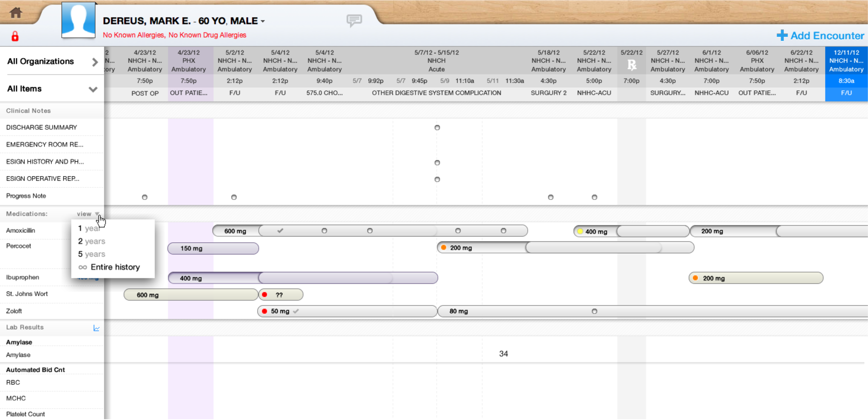Open the 12/11/12 F/U encounter column
The width and height of the screenshot is (868, 420).
point(846,74)
